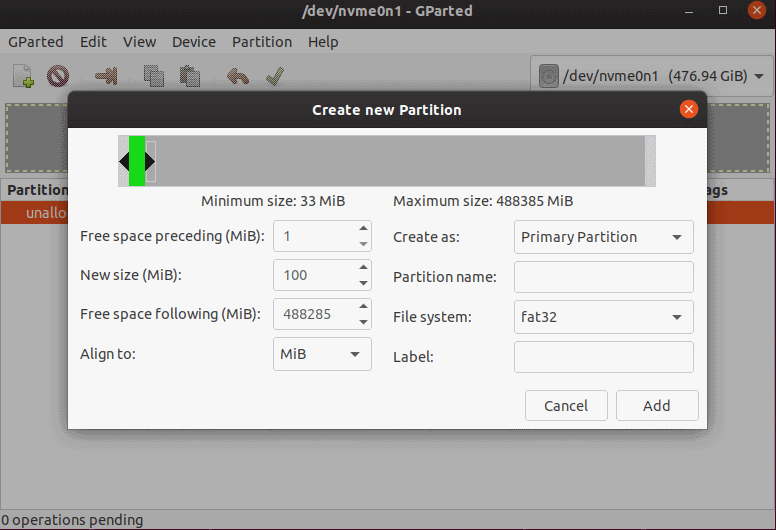Open the Partition menu
Screen dimensions: 776x530
click(262, 42)
